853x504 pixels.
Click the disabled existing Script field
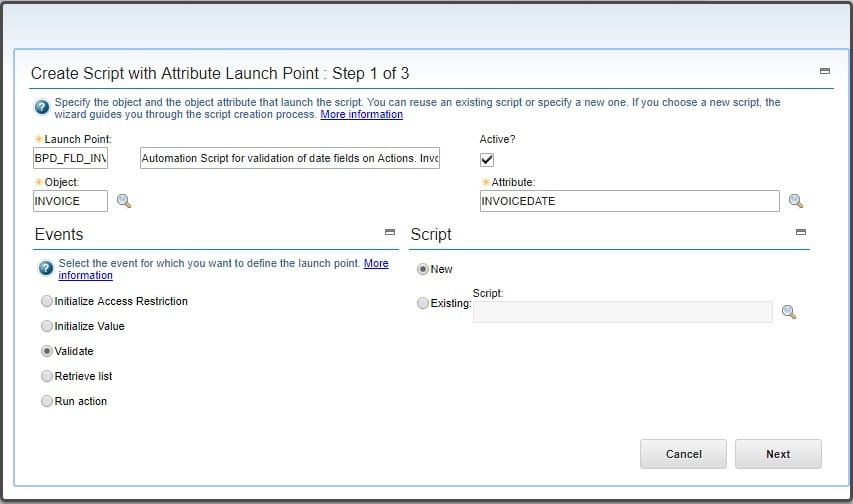(x=622, y=312)
